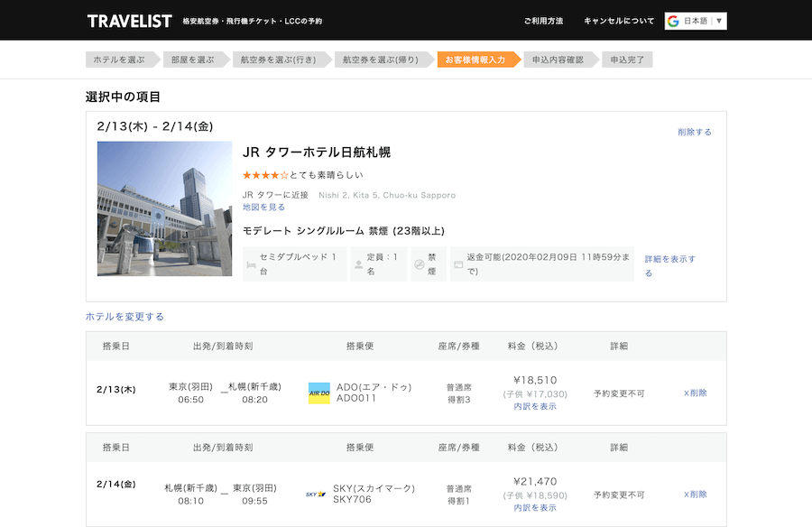Click the 2/14(金) boarding date cell
Screen dimensions: 812x527
pyautogui.click(x=116, y=484)
